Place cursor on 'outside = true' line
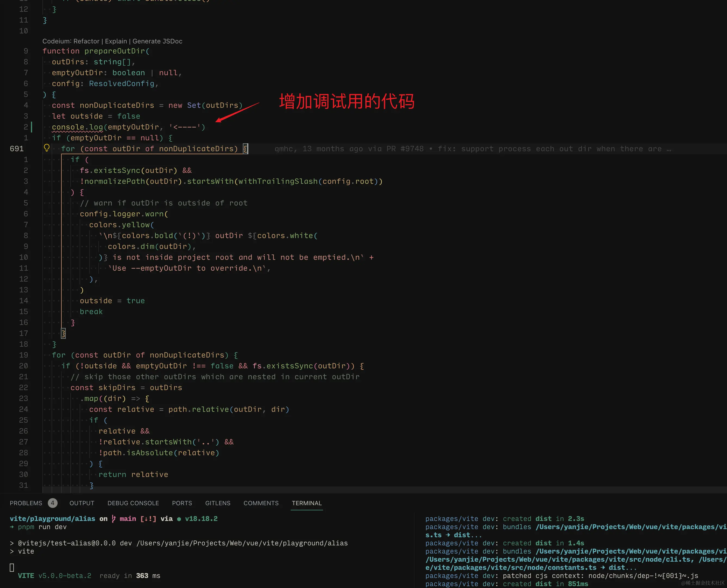The height and width of the screenshot is (588, 727). [112, 301]
